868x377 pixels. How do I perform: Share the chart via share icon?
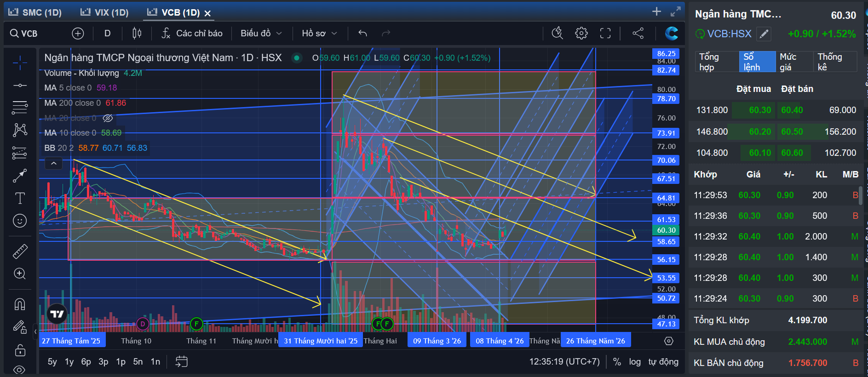coord(638,33)
